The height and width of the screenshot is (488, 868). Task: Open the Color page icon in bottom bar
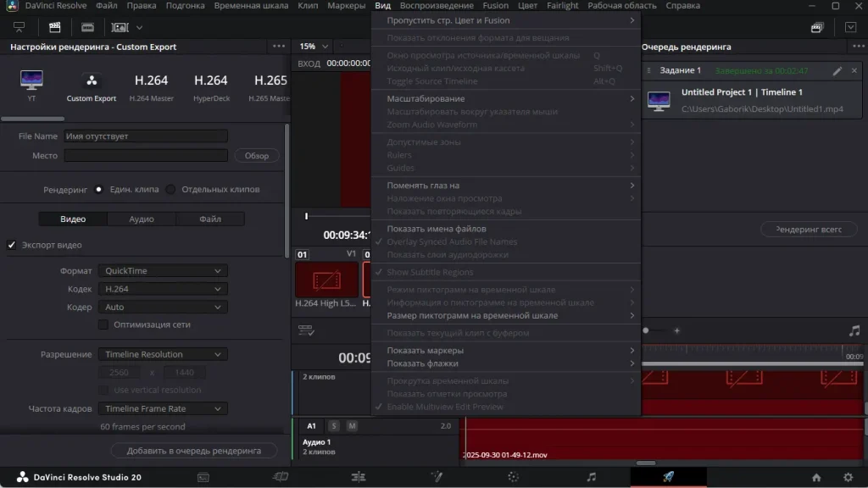(513, 477)
